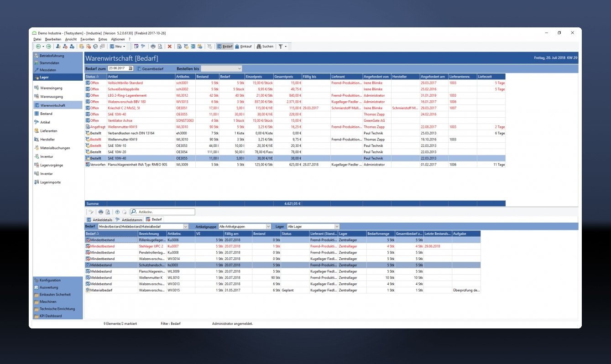Viewport: 611px width, 364px height.
Task: Open the Lager filter dropdown
Action: point(337,227)
